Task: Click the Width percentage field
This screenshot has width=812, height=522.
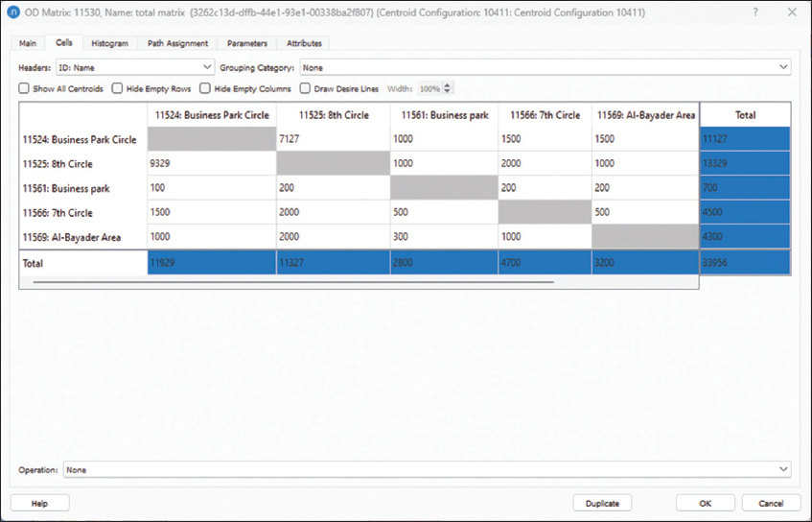Action: point(429,88)
